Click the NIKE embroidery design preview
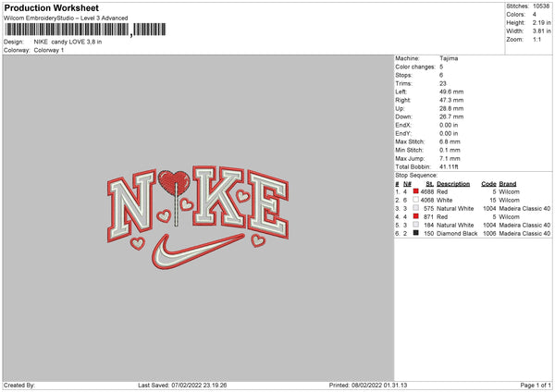The width and height of the screenshot is (555, 392). pyautogui.click(x=198, y=217)
